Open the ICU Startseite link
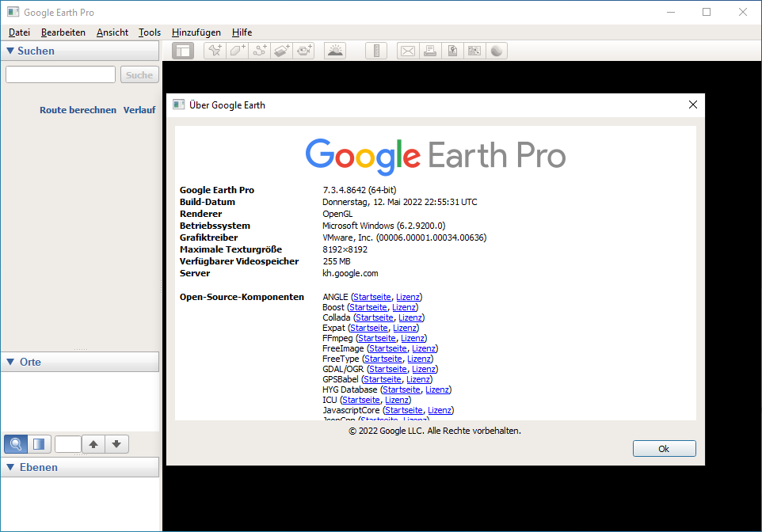 pos(361,400)
